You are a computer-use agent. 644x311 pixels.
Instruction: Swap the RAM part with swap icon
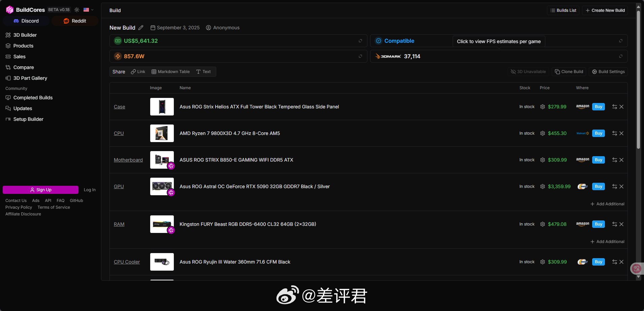(x=615, y=224)
